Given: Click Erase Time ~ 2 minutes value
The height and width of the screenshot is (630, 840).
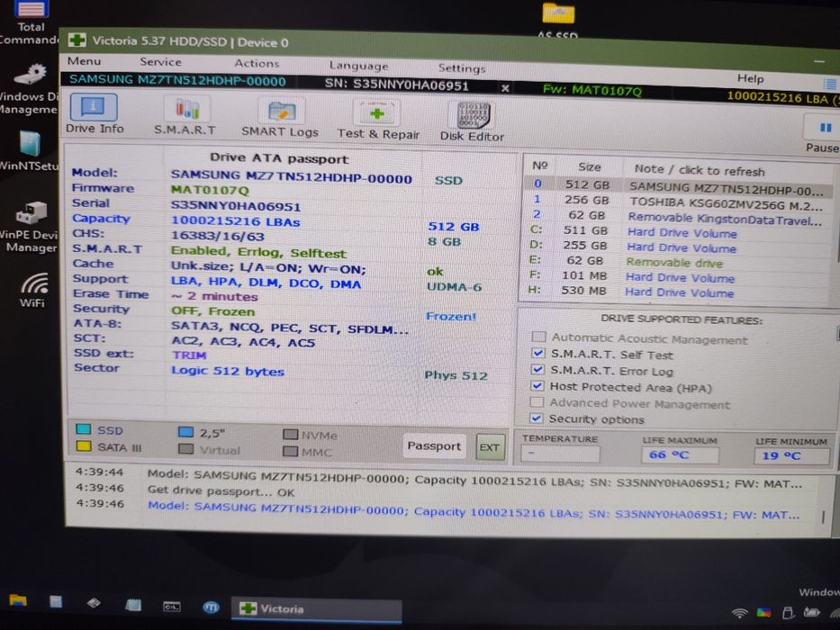Looking at the screenshot, I should tap(214, 296).
